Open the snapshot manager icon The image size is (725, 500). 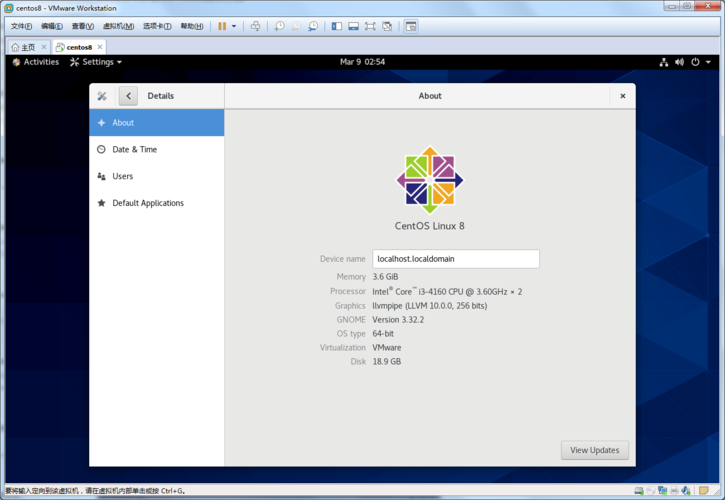tap(313, 26)
